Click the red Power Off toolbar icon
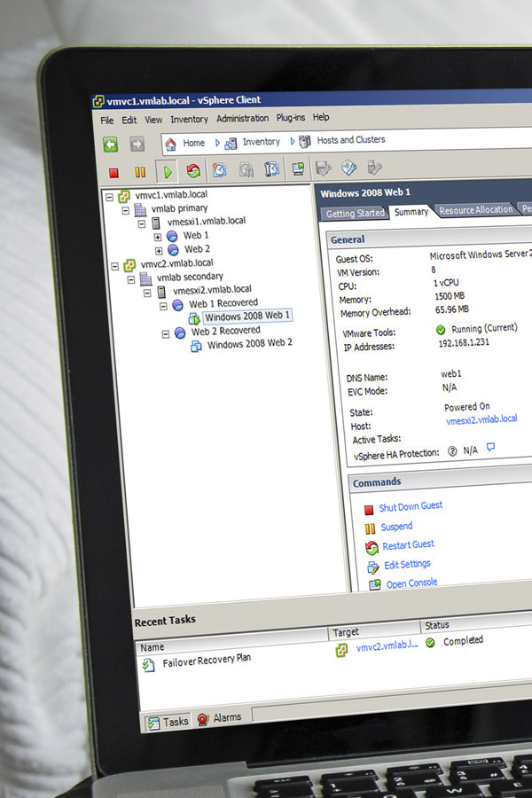The image size is (532, 798). 114,173
